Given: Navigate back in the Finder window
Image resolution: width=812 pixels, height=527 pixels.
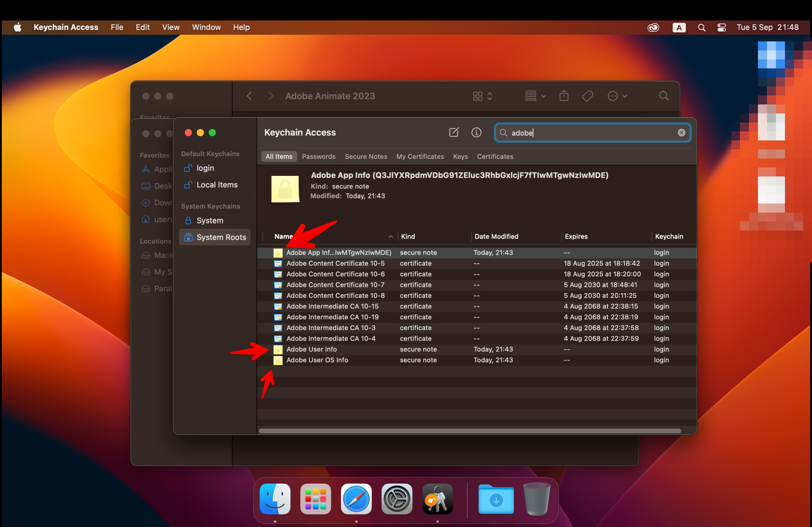Looking at the screenshot, I should pyautogui.click(x=249, y=96).
